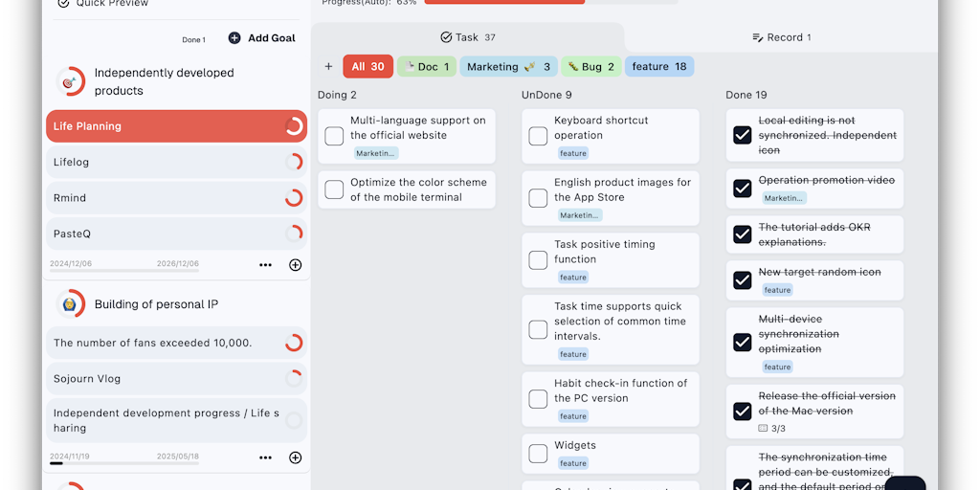Click the Done 19 column header
Image resolution: width=980 pixels, height=490 pixels.
coord(746,95)
